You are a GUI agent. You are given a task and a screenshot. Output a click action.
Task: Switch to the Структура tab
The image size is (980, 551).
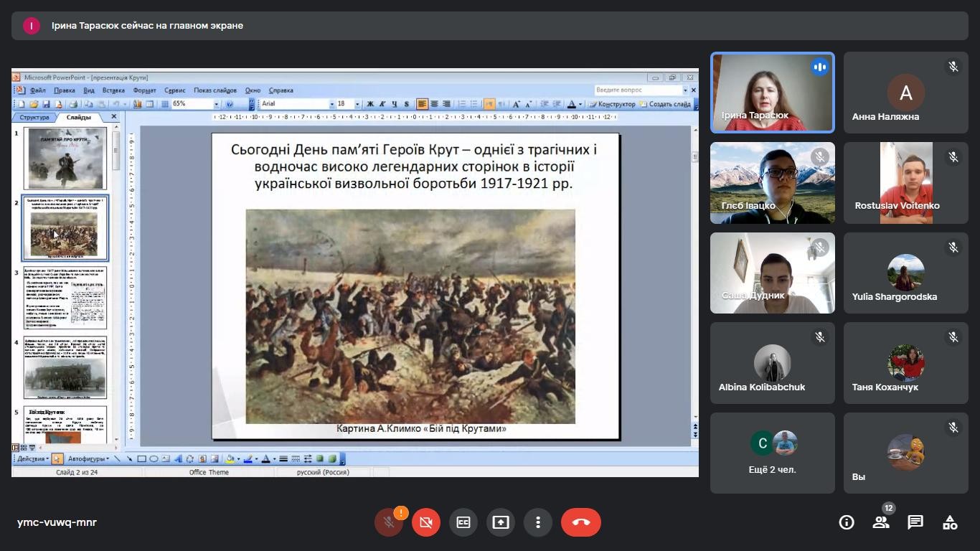[34, 117]
